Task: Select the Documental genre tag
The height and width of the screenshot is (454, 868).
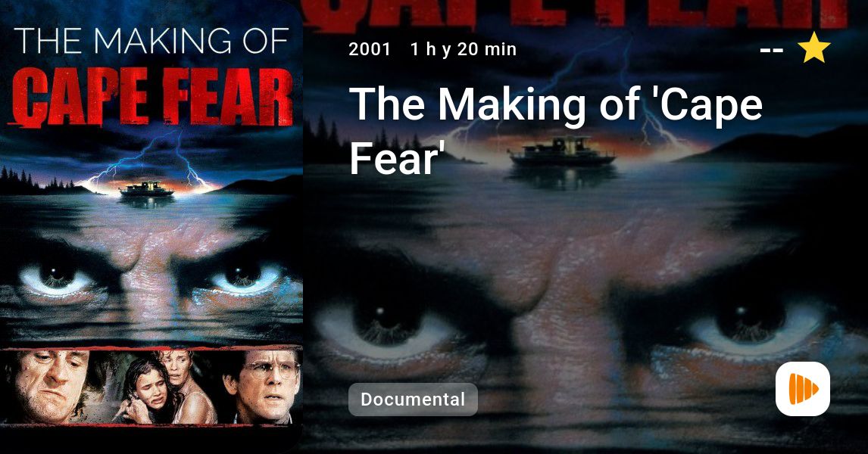Action: [413, 400]
